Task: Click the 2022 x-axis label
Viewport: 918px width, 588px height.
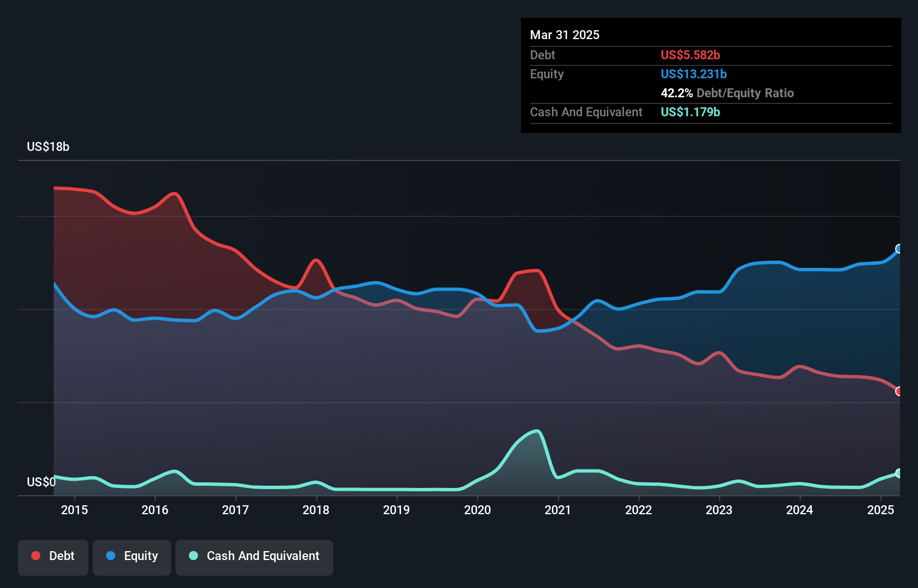Action: [638, 510]
